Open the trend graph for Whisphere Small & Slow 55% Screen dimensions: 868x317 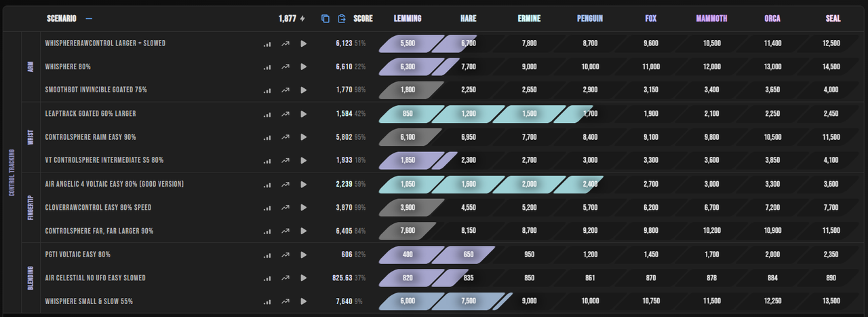285,301
